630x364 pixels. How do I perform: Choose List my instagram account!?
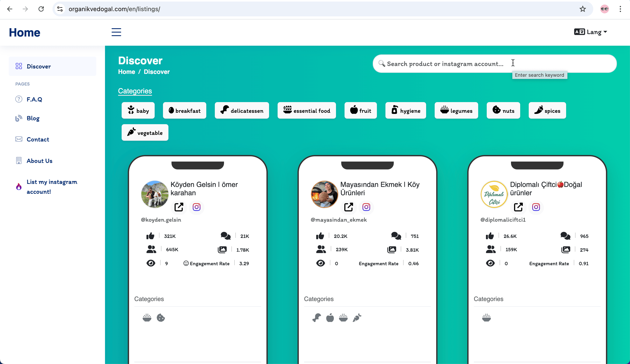(x=52, y=187)
